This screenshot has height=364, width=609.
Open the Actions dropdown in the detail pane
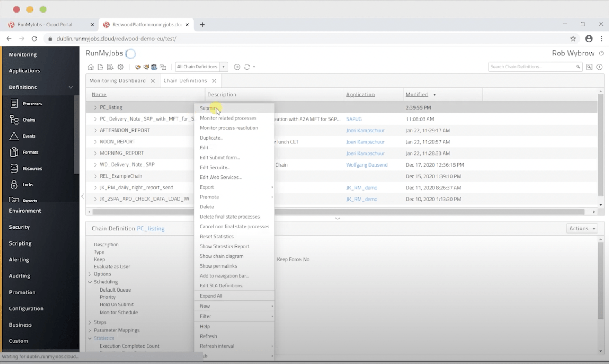click(x=581, y=228)
